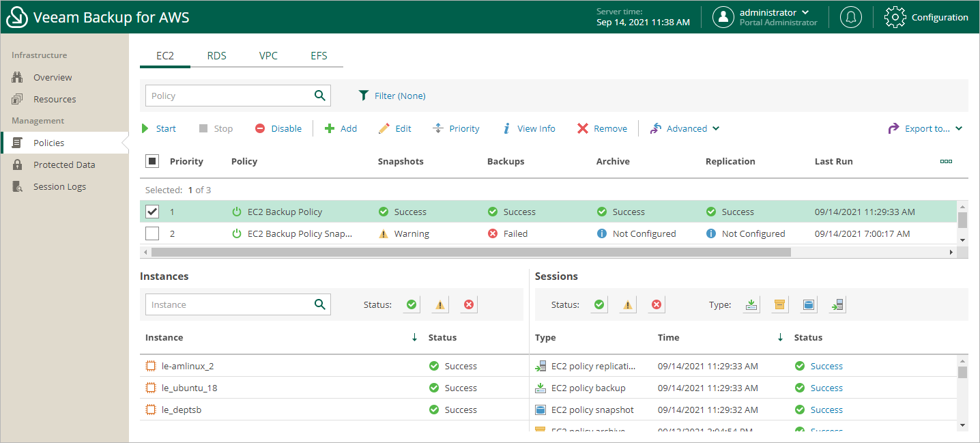Switch to the VPC tab

[x=268, y=56]
